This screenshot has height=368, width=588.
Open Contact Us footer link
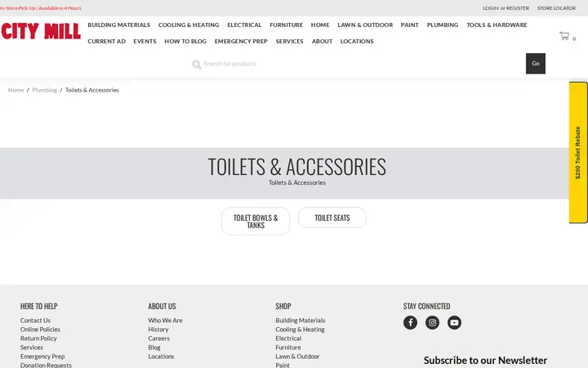(35, 321)
